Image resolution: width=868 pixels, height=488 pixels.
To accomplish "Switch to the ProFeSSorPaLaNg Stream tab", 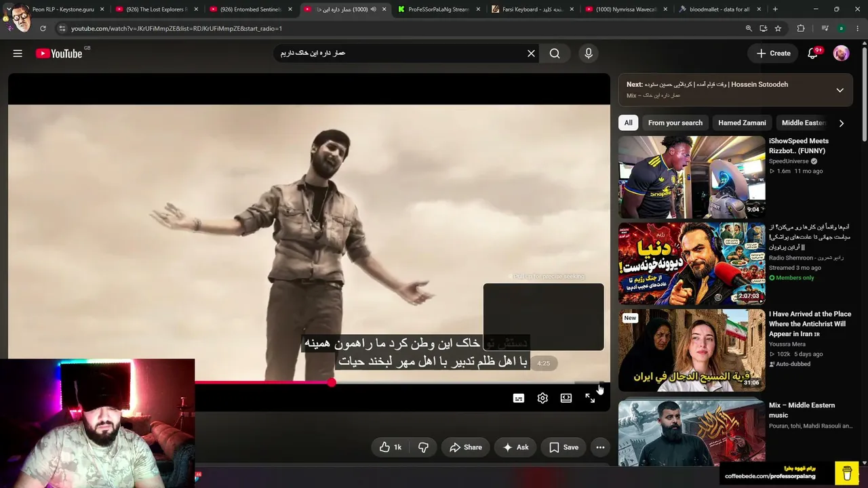I will click(x=439, y=9).
